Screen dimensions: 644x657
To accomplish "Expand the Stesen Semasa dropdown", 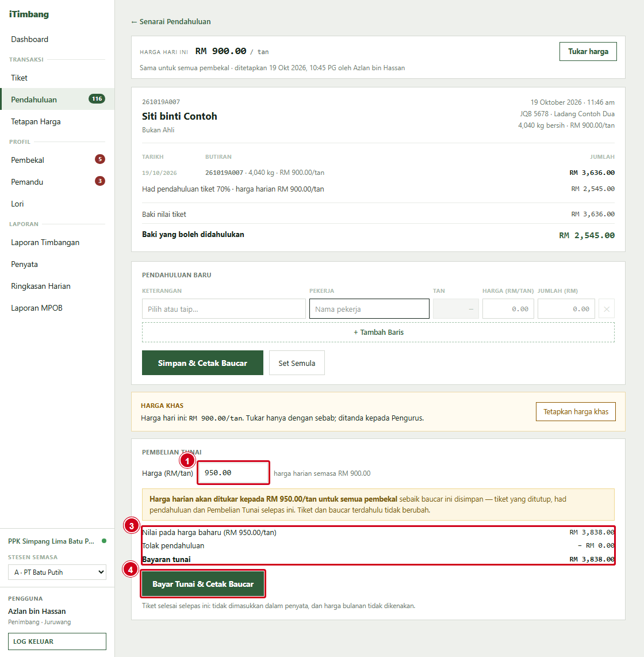I will [x=57, y=572].
